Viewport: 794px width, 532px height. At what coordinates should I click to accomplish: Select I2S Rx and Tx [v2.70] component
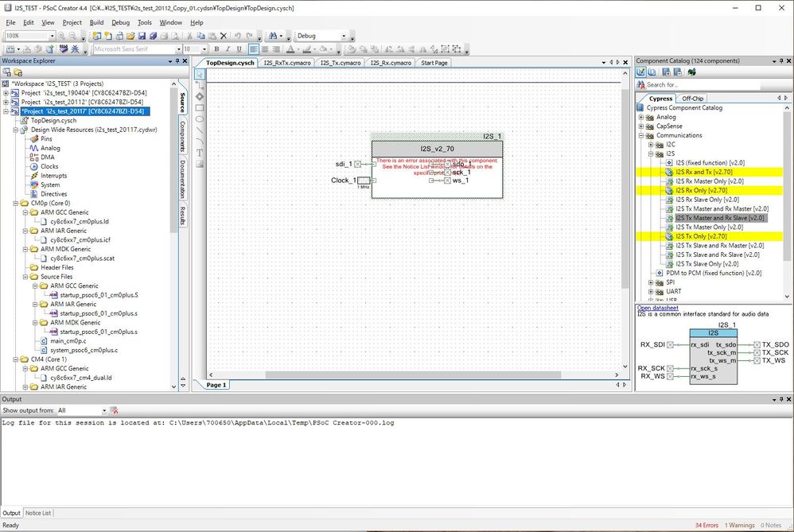click(703, 172)
